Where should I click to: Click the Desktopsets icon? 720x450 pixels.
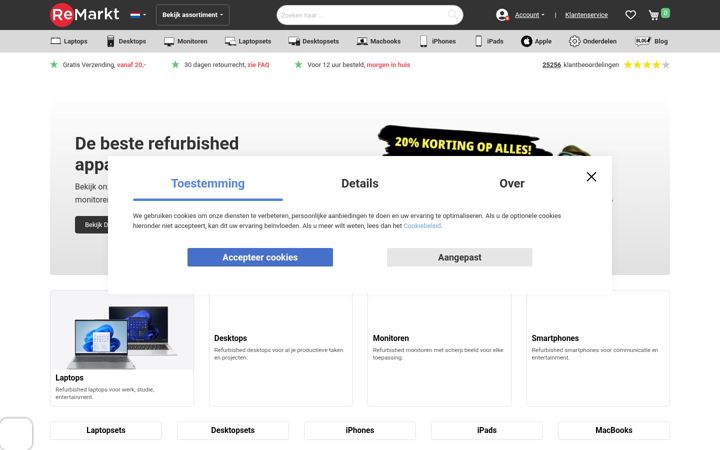point(294,41)
